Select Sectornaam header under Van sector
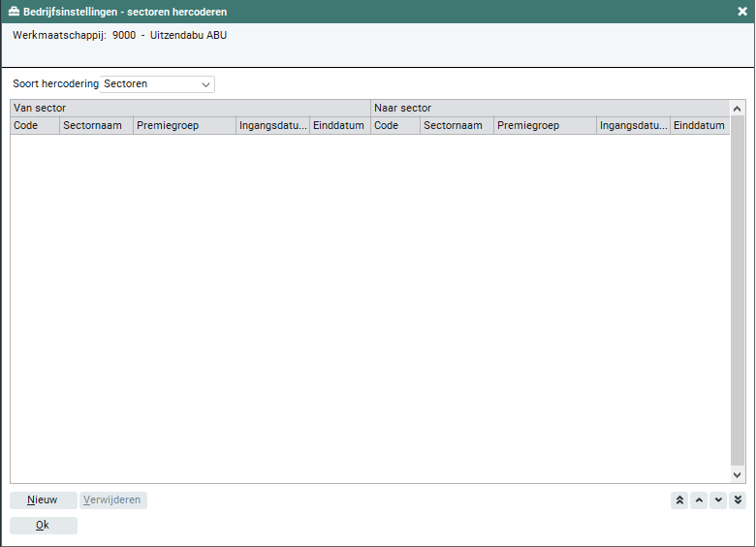This screenshot has height=547, width=756. click(x=96, y=126)
